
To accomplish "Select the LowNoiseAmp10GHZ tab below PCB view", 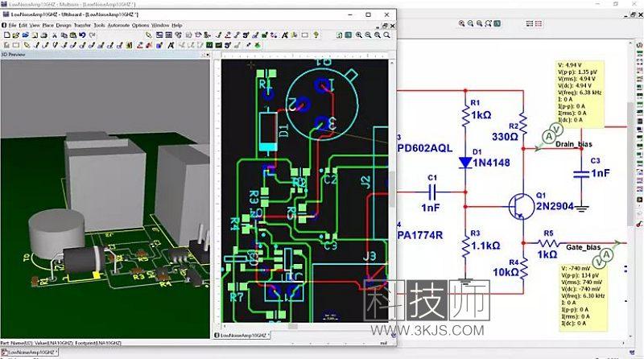I will [242, 336].
